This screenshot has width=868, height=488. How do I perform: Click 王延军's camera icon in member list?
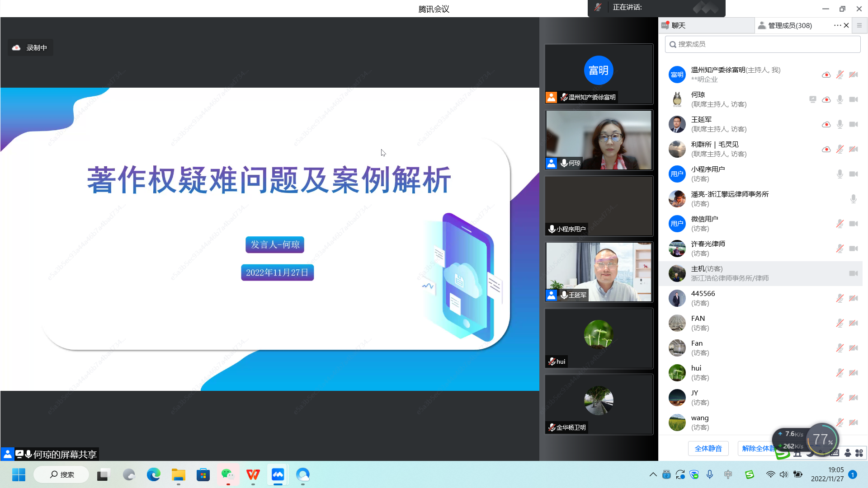pyautogui.click(x=853, y=124)
